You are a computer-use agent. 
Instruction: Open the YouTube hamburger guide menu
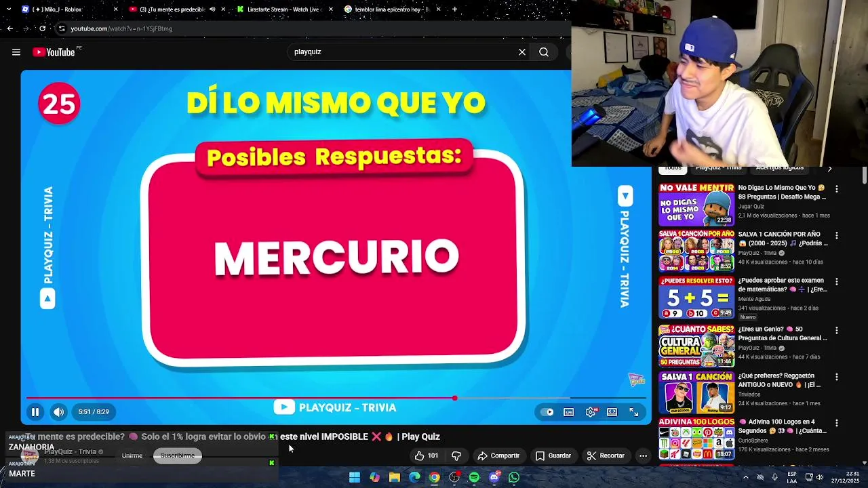pyautogui.click(x=16, y=52)
